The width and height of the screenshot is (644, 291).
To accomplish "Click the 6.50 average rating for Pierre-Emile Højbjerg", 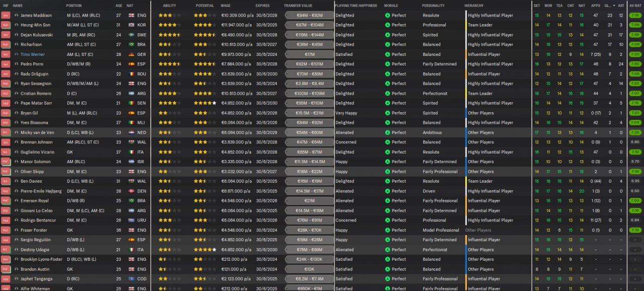I will click(635, 191).
